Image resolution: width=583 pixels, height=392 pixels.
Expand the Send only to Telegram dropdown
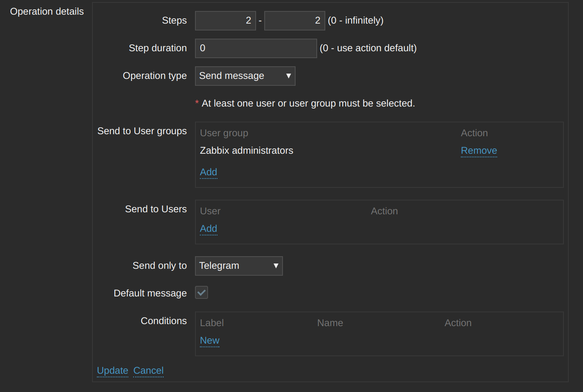click(239, 266)
